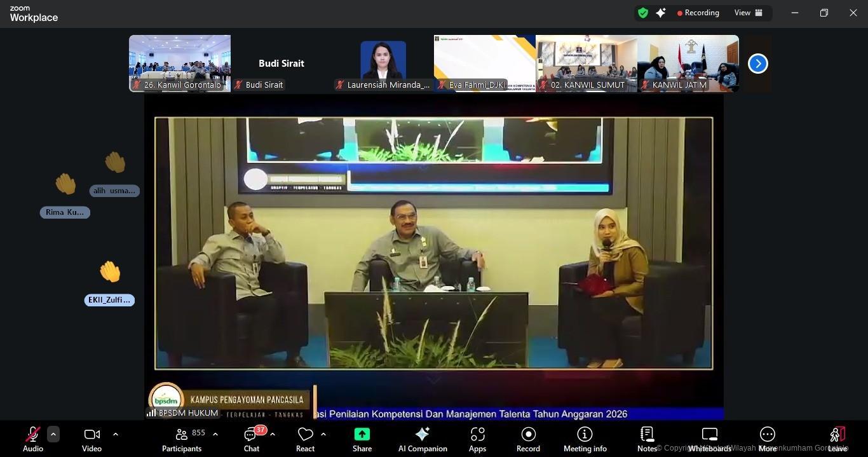Image resolution: width=868 pixels, height=457 pixels.
Task: Open Whiteboards
Action: (709, 439)
